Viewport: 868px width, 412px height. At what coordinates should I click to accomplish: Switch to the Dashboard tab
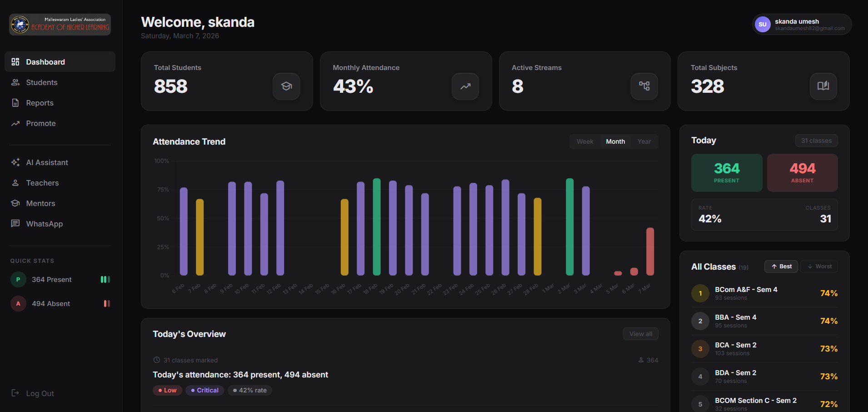(x=45, y=62)
